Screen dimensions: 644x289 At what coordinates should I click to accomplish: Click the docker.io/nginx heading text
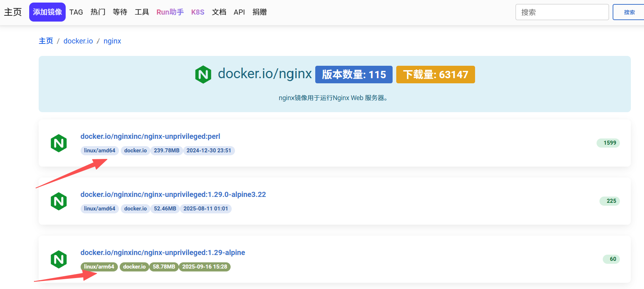(x=265, y=74)
